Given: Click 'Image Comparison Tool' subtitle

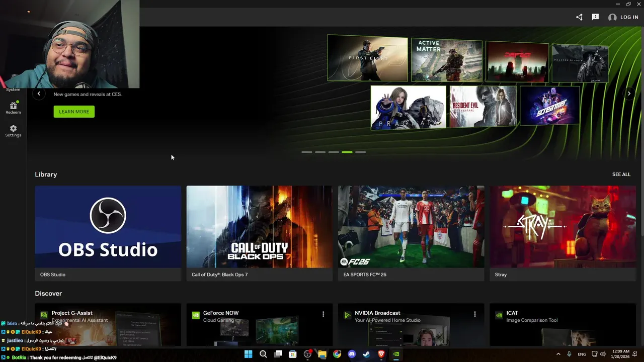Looking at the screenshot, I should 532,320.
